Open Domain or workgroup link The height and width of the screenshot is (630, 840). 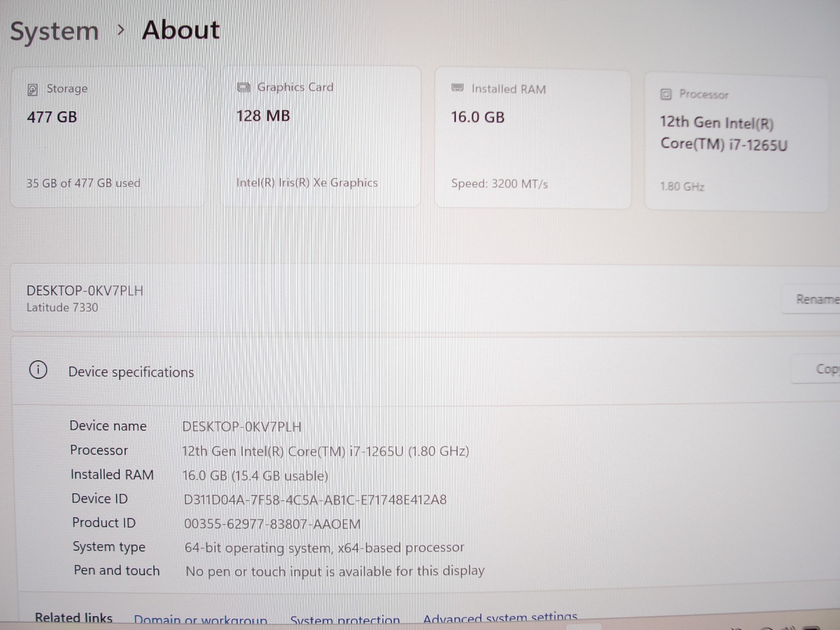coord(201,621)
